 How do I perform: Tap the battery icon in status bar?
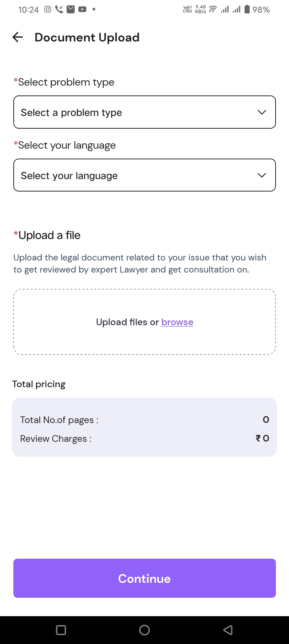coord(247,9)
